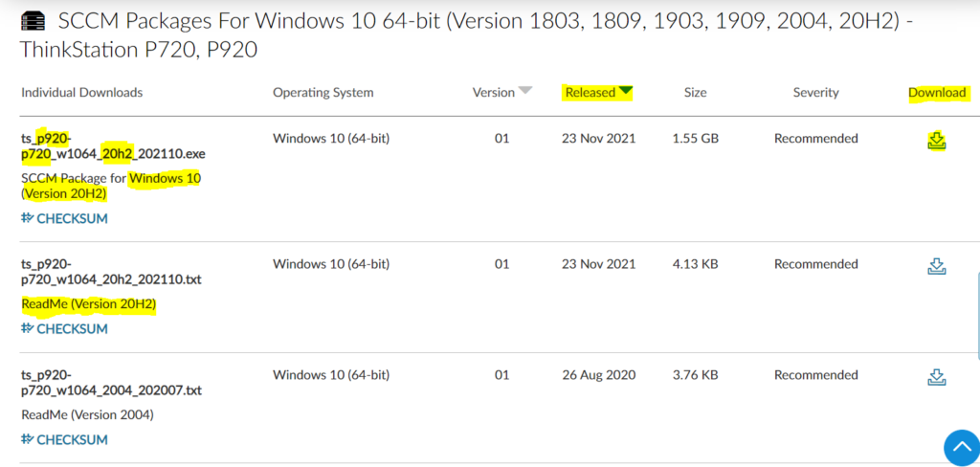
Task: Click the Operating System column header
Action: [323, 93]
